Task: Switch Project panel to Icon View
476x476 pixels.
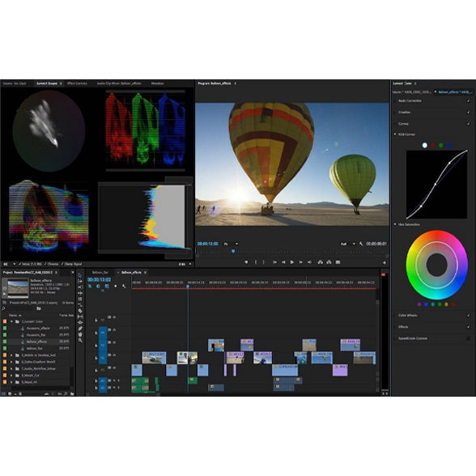Action: pyautogui.click(x=10, y=393)
